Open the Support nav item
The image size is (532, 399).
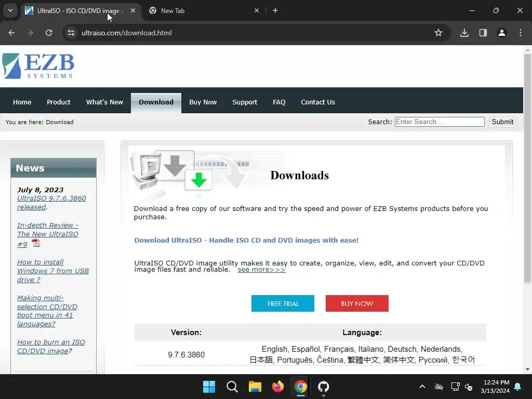click(x=245, y=102)
